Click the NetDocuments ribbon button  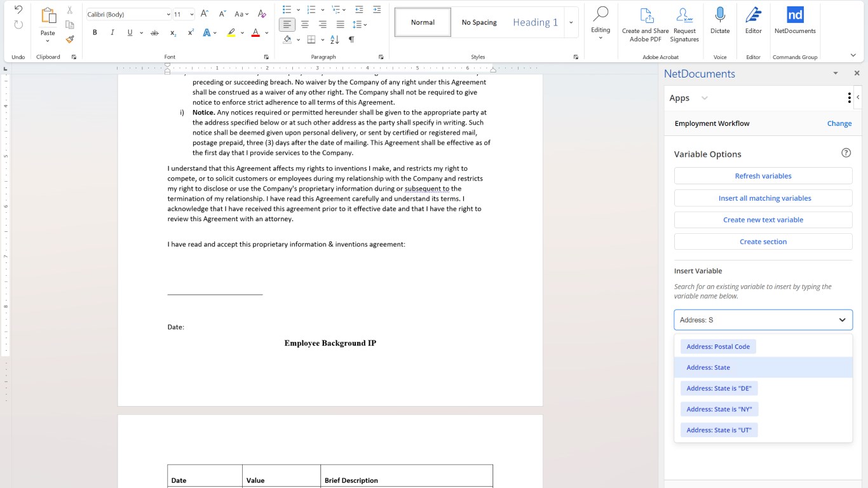(x=795, y=21)
